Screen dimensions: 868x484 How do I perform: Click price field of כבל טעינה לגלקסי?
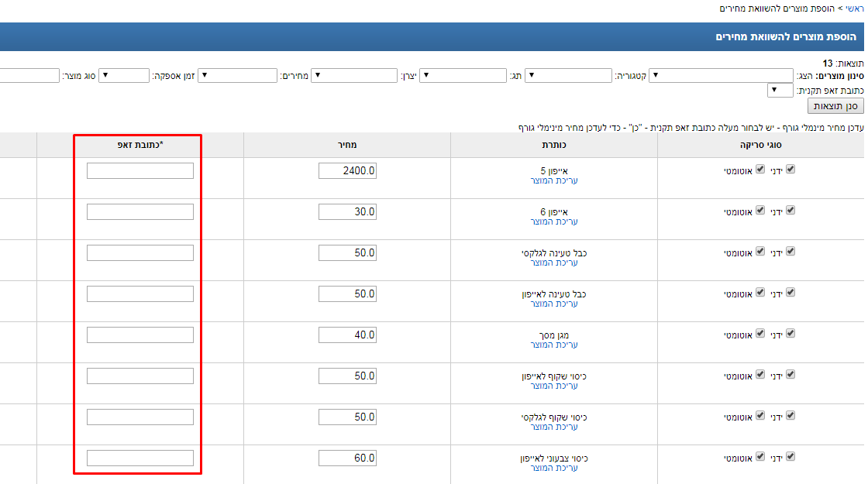click(x=348, y=252)
